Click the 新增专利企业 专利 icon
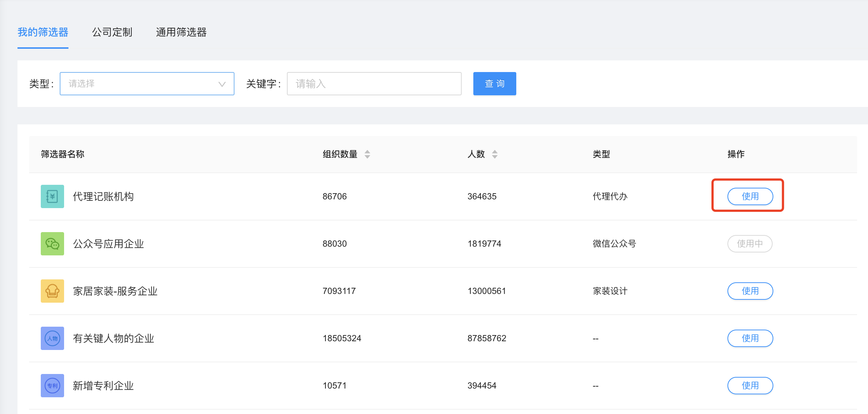 [x=52, y=386]
